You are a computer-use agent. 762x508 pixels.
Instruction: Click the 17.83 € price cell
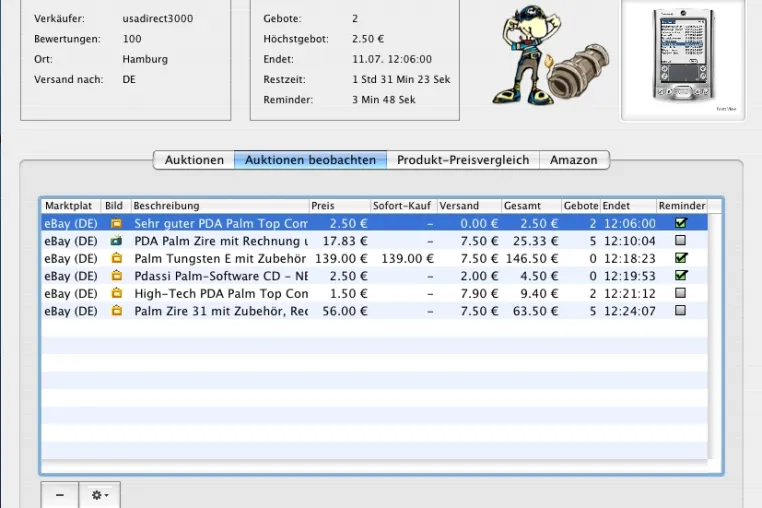tap(345, 241)
